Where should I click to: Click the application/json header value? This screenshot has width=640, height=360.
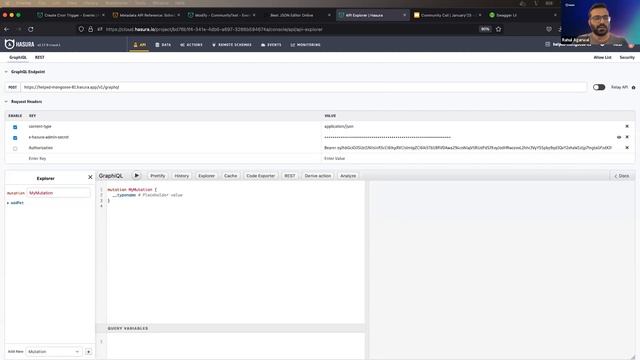point(339,127)
